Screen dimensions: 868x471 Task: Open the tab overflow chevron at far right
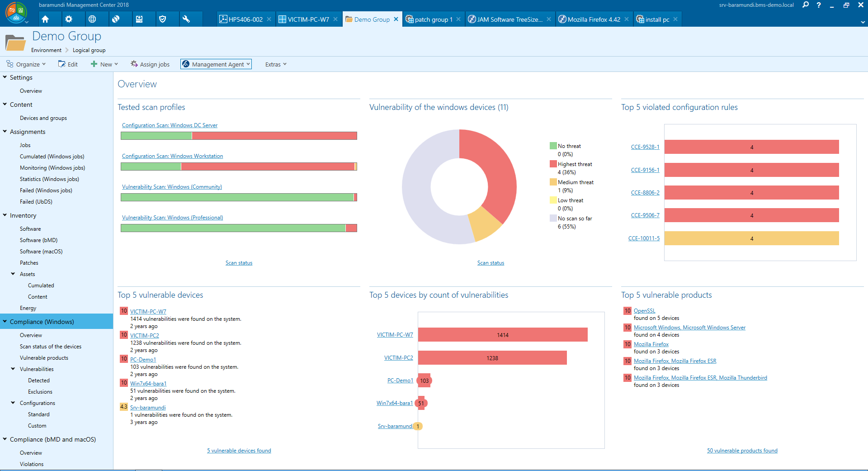point(863,22)
